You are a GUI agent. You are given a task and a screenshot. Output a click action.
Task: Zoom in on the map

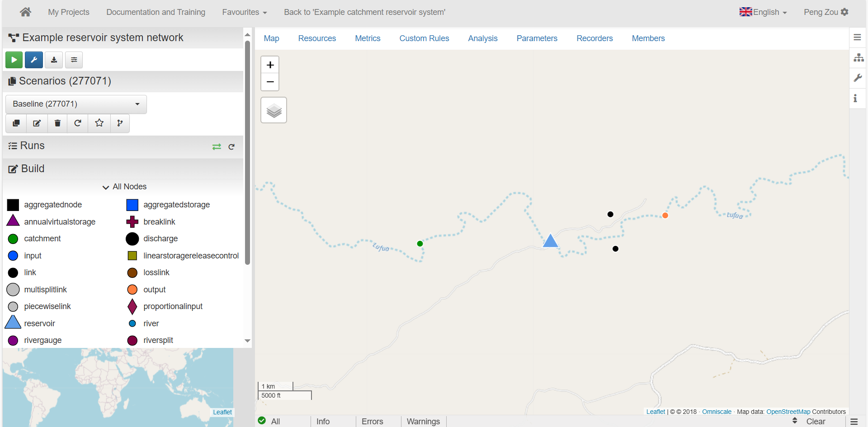click(x=270, y=65)
